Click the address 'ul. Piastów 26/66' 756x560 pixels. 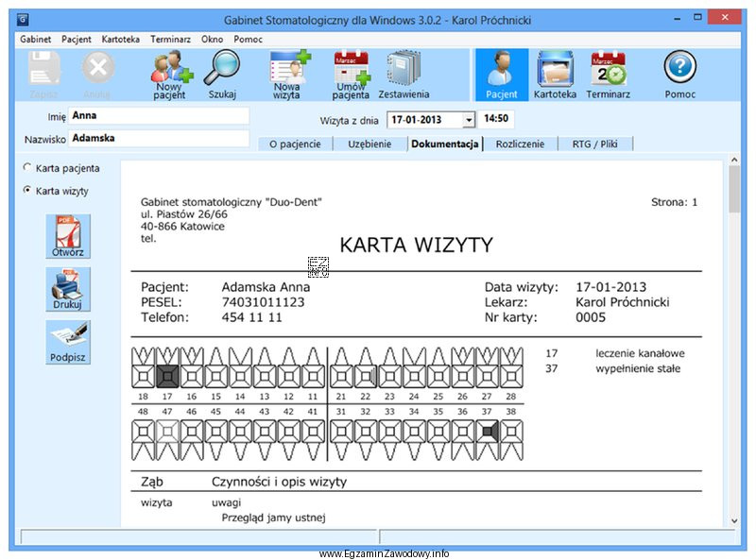point(183,214)
